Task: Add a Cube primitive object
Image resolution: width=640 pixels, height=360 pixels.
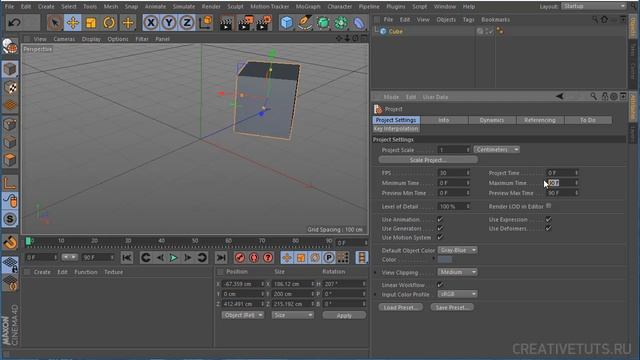Action: (x=287, y=23)
